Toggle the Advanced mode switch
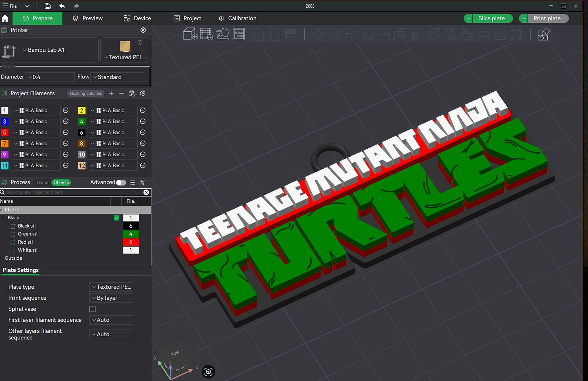Viewport: 588px width, 381px height. click(121, 182)
